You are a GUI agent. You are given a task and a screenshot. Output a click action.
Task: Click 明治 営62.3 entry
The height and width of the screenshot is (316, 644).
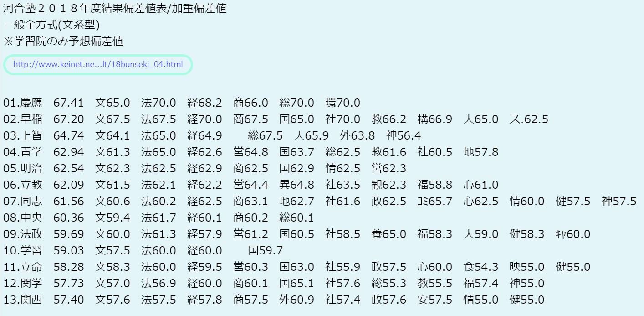389,169
